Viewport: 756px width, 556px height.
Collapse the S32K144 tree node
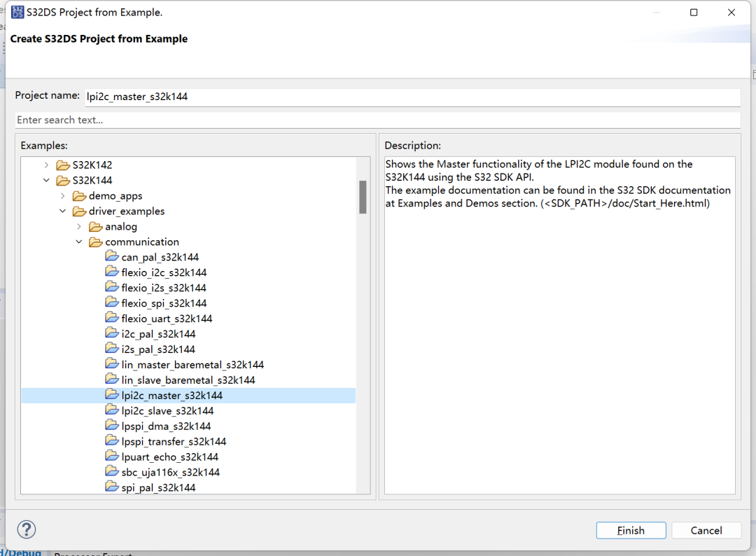pyautogui.click(x=47, y=181)
